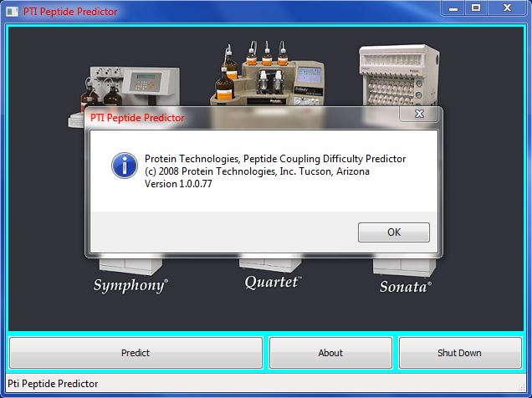Close the PTI Peptide Predictor dialog
The height and width of the screenshot is (398, 532).
coord(419,114)
